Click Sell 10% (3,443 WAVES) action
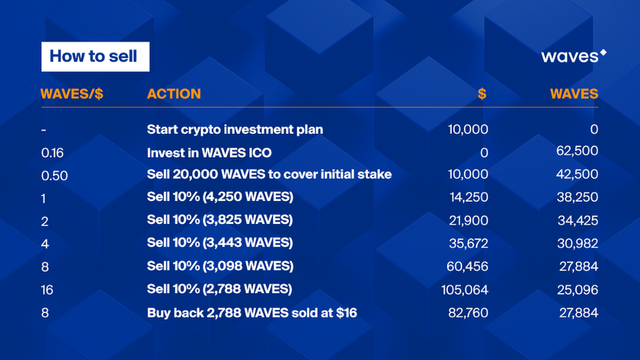Viewport: 640px width, 360px height. [220, 242]
